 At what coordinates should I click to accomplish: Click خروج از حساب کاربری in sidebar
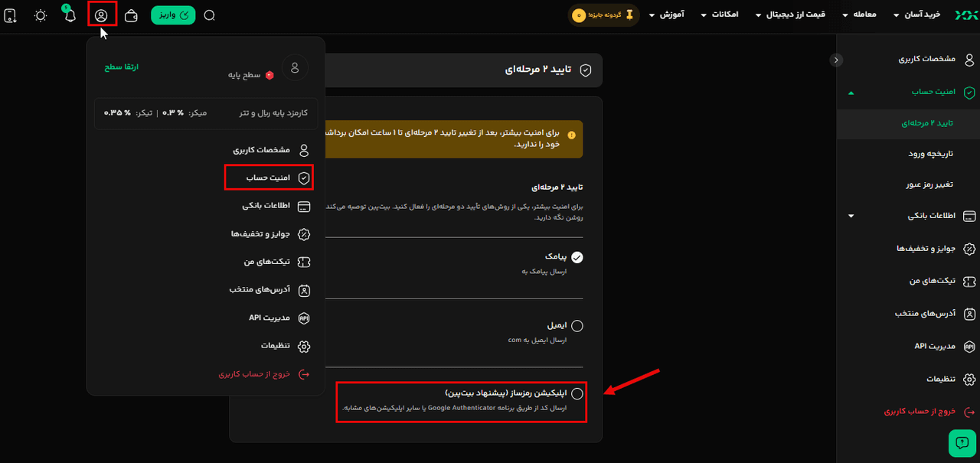click(929, 412)
